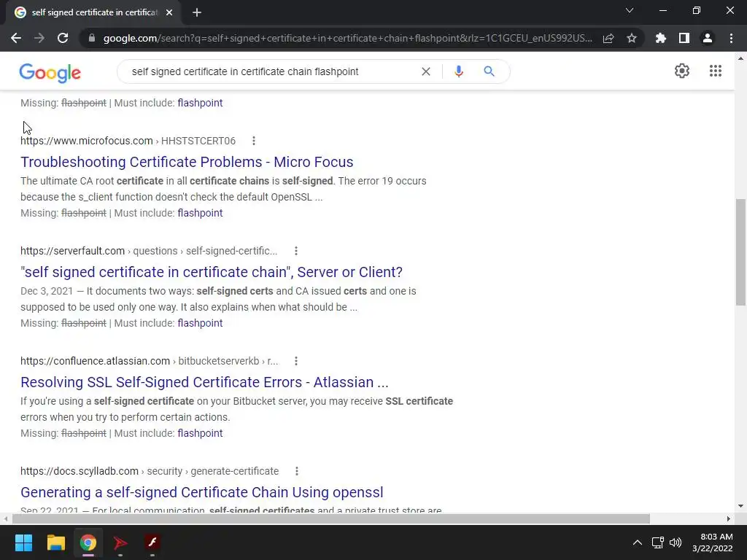Screen dimensions: 747x560
Task: Open the Windows Start menu
Action: tap(23, 542)
